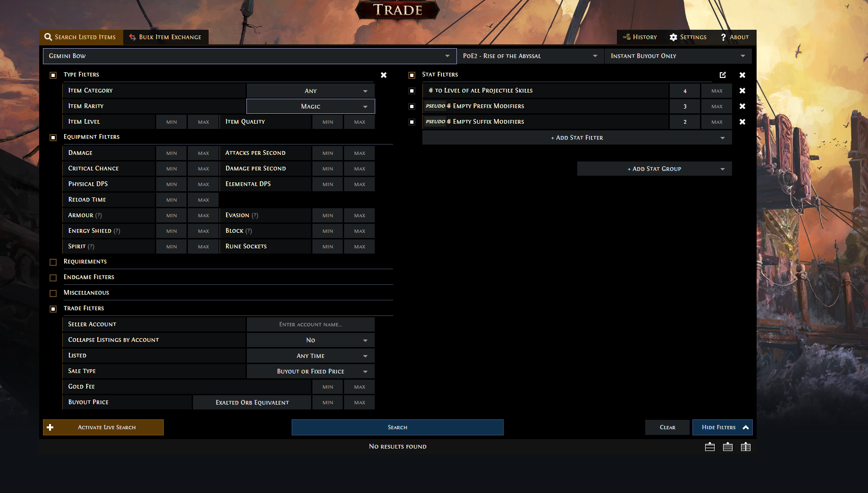Viewport: 868px width, 493px height.
Task: Click the History icon
Action: (627, 37)
